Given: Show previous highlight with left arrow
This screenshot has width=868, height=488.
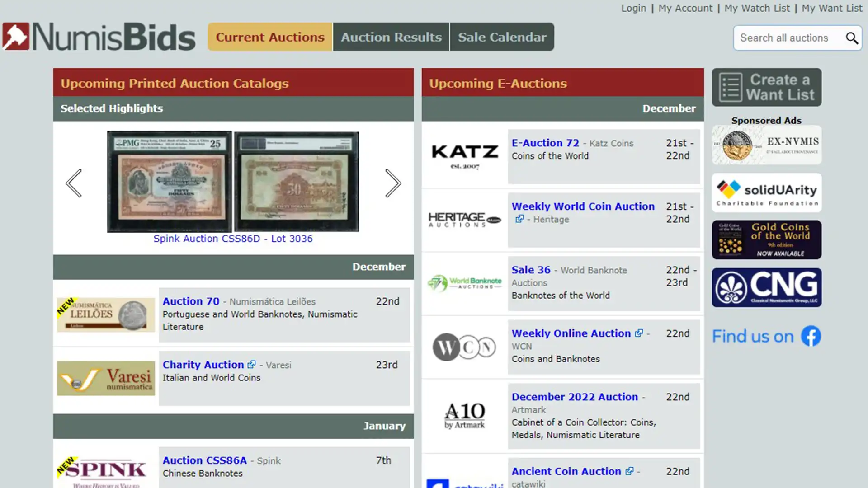Looking at the screenshot, I should [x=74, y=183].
